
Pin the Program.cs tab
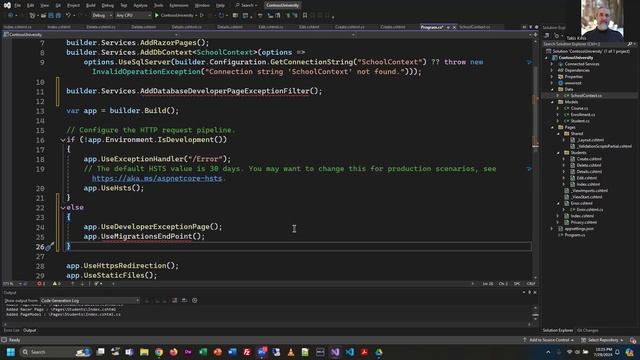(x=448, y=27)
